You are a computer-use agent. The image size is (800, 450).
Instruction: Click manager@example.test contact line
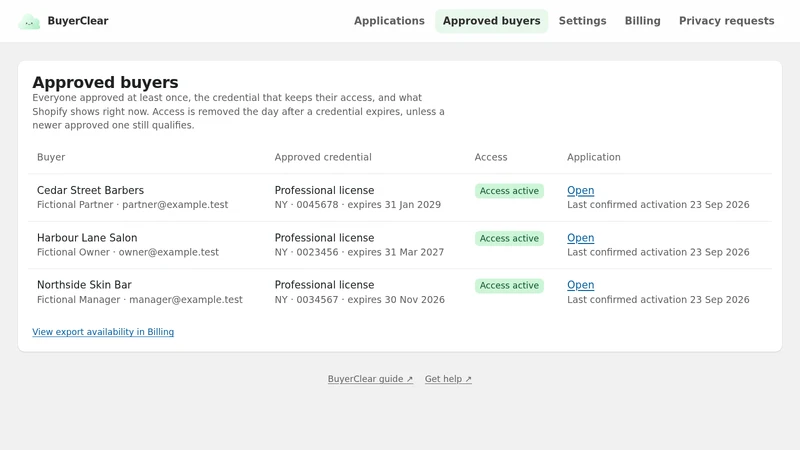point(140,299)
